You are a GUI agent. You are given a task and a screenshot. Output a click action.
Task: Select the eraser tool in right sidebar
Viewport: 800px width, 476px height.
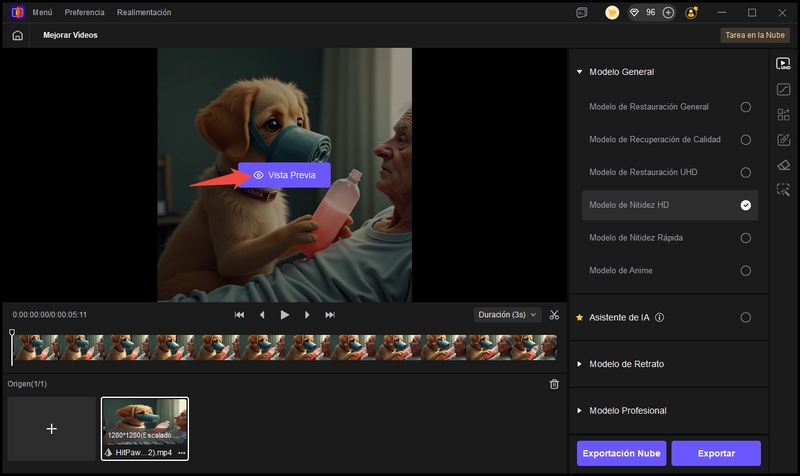click(x=783, y=164)
